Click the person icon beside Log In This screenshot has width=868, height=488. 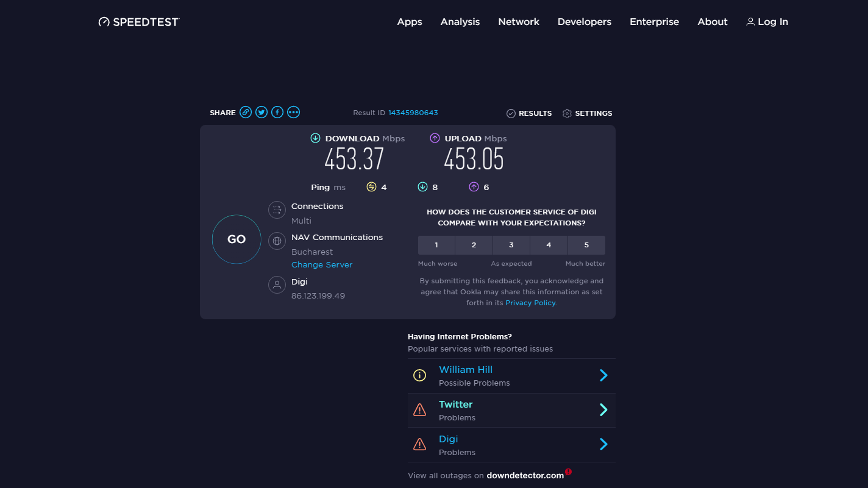(750, 22)
